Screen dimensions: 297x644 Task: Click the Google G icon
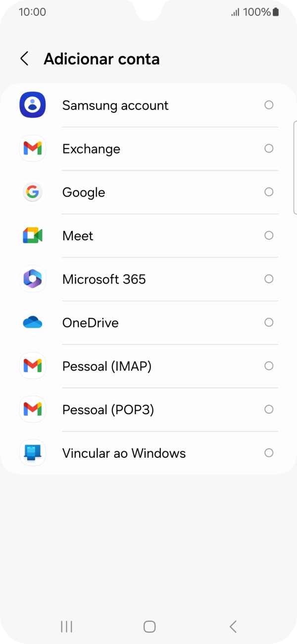pos(32,192)
